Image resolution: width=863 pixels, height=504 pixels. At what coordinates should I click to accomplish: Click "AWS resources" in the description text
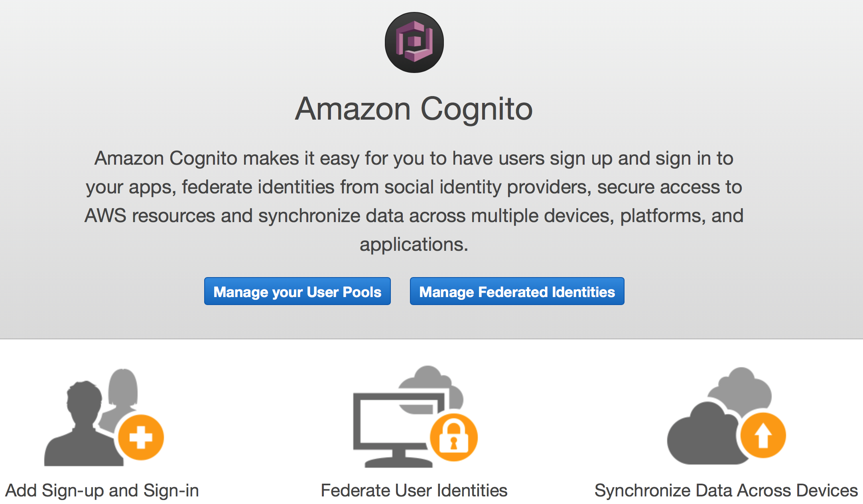(x=150, y=216)
